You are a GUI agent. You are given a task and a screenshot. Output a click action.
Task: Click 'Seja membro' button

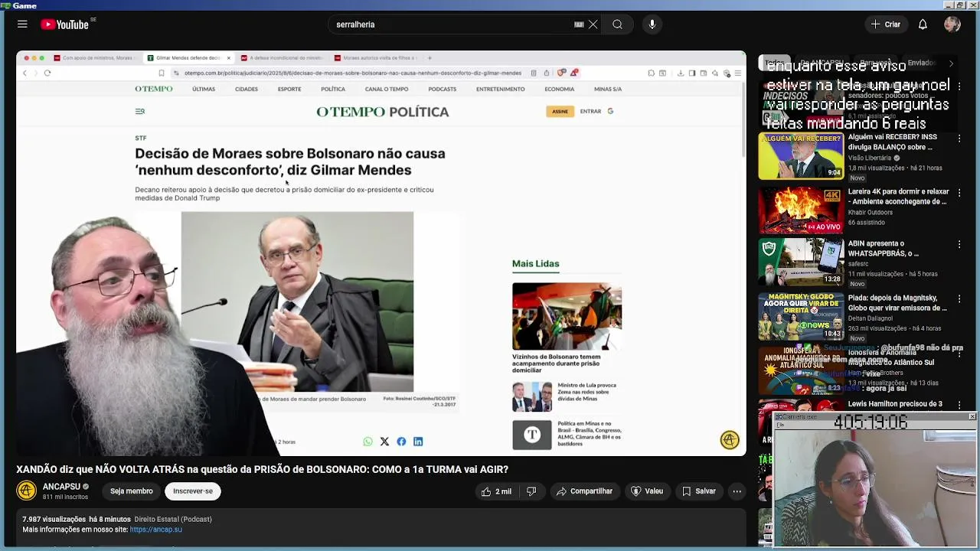click(132, 491)
